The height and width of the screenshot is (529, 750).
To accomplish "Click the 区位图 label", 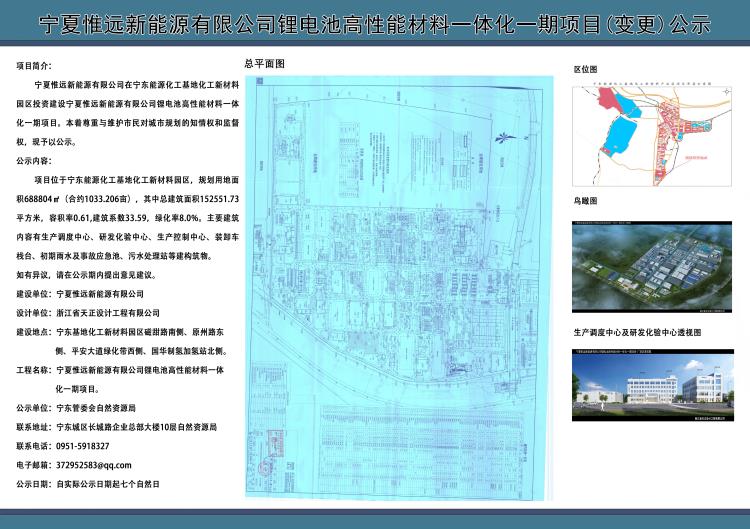I will 585,69.
